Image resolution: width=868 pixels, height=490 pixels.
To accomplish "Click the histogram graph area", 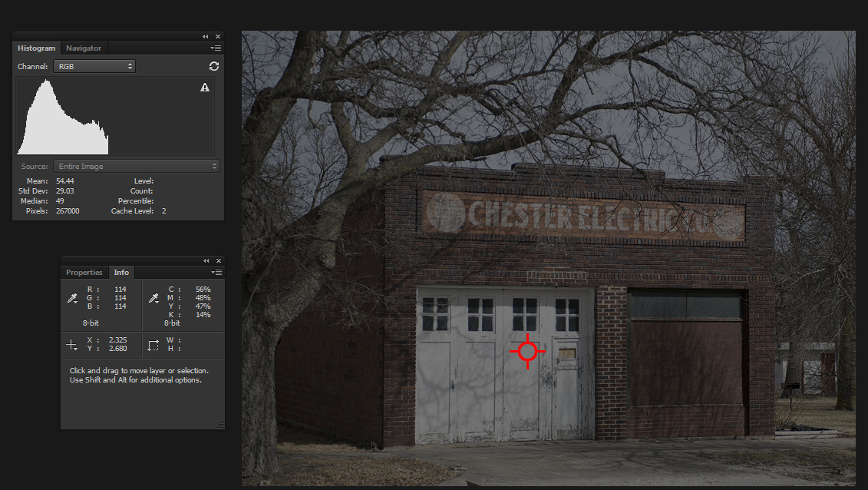I will (115, 116).
